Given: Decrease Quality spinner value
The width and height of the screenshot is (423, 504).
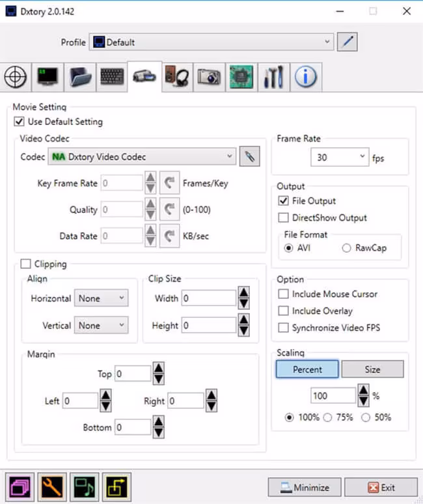Looking at the screenshot, I should [x=150, y=215].
